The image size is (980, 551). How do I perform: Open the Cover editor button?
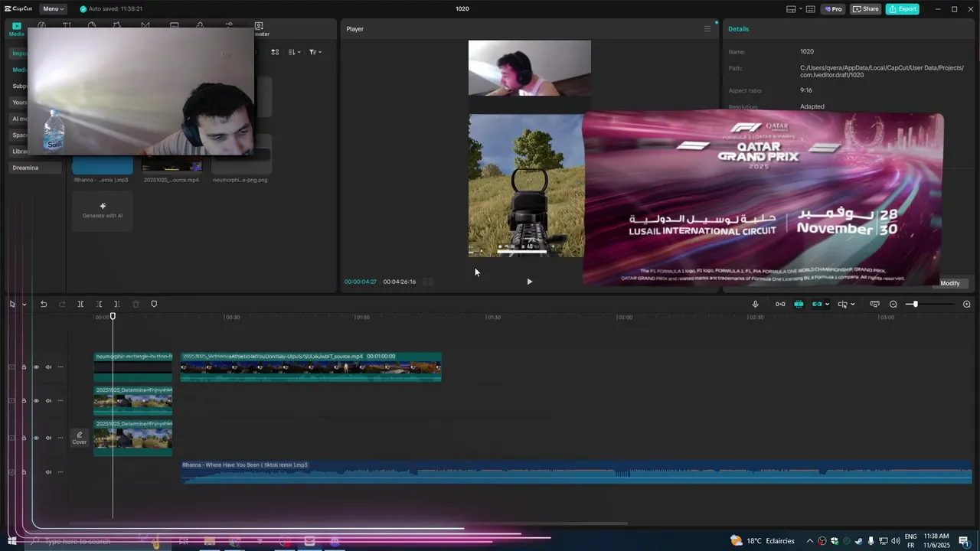80,438
